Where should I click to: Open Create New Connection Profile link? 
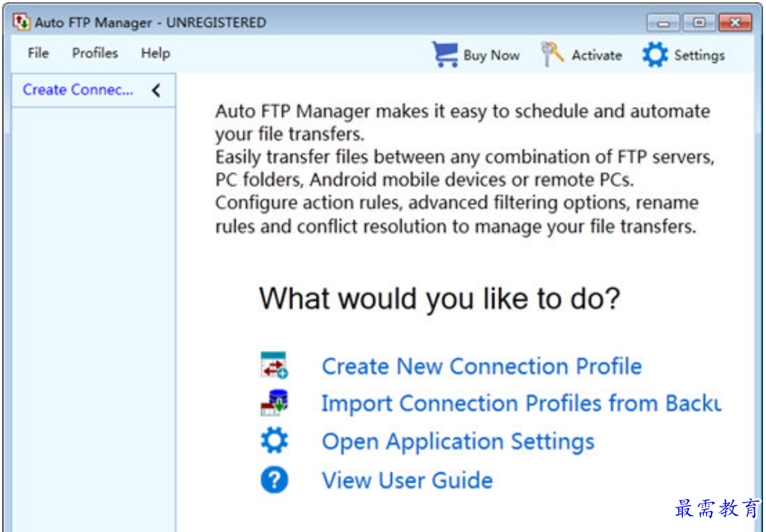(482, 367)
